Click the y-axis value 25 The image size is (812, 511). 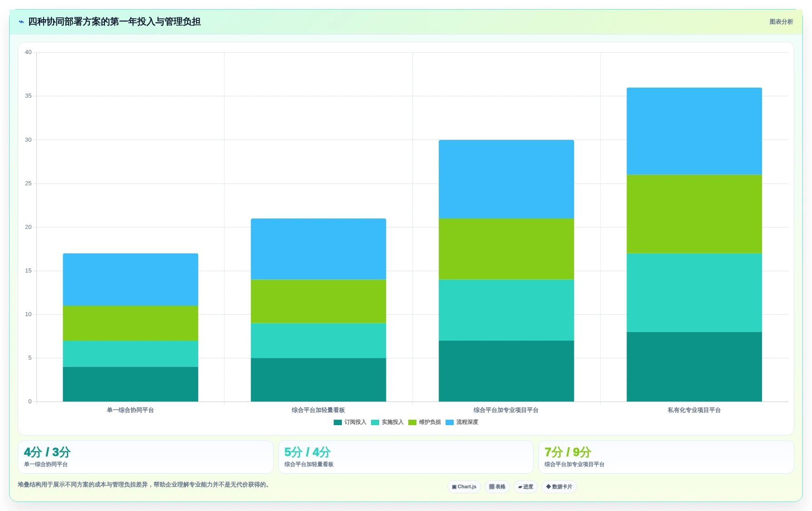tap(28, 184)
